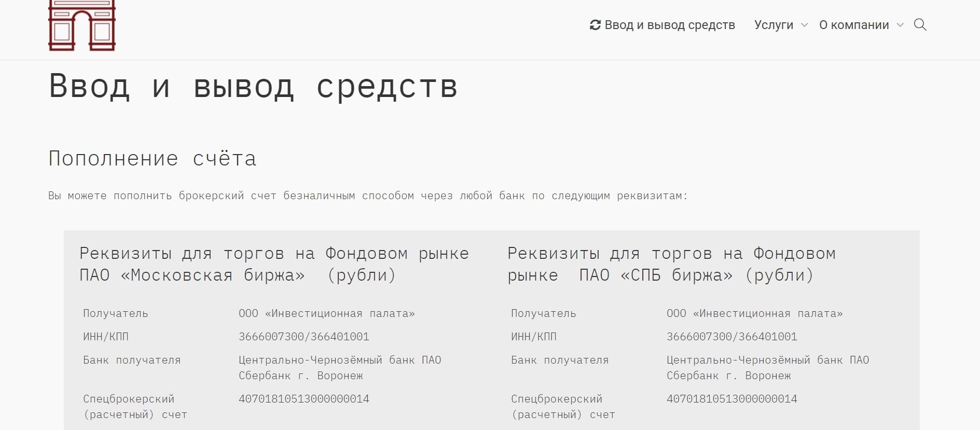Select account number 40701810513000000014 in Московская биржа block
This screenshot has height=430, width=980.
click(x=304, y=399)
